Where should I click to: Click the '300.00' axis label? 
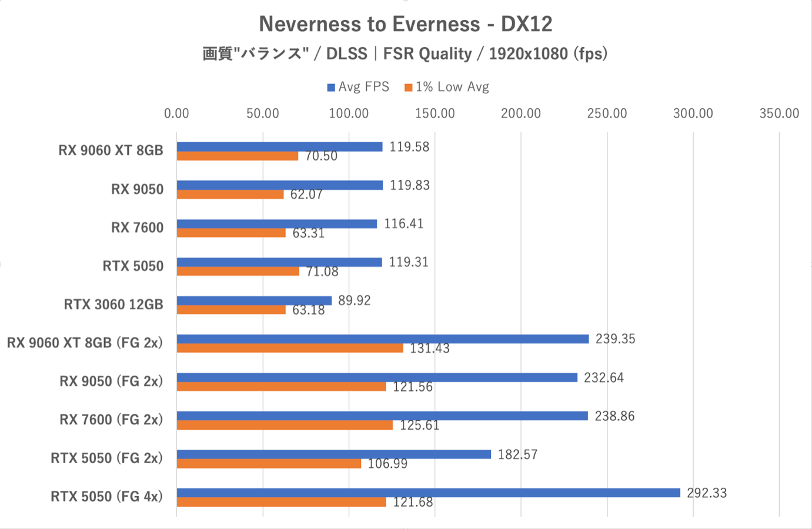pyautogui.click(x=693, y=113)
